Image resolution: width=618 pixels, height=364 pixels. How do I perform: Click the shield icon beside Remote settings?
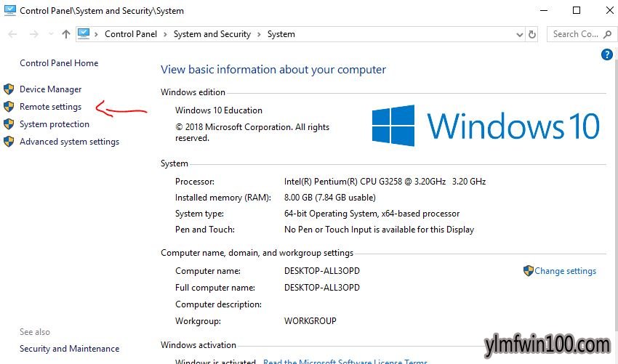[9, 106]
